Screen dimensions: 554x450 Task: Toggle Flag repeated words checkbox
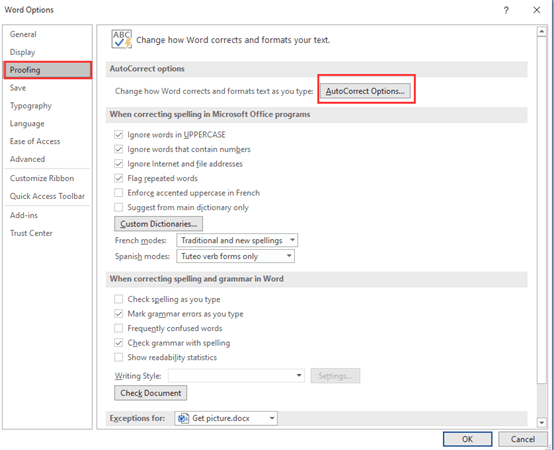point(119,178)
